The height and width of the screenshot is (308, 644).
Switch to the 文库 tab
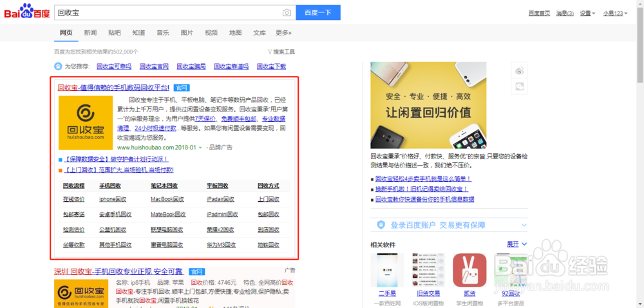[260, 33]
